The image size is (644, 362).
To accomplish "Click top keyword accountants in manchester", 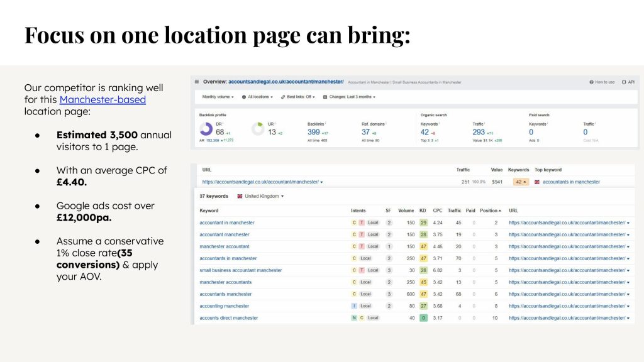I will click(x=571, y=182).
